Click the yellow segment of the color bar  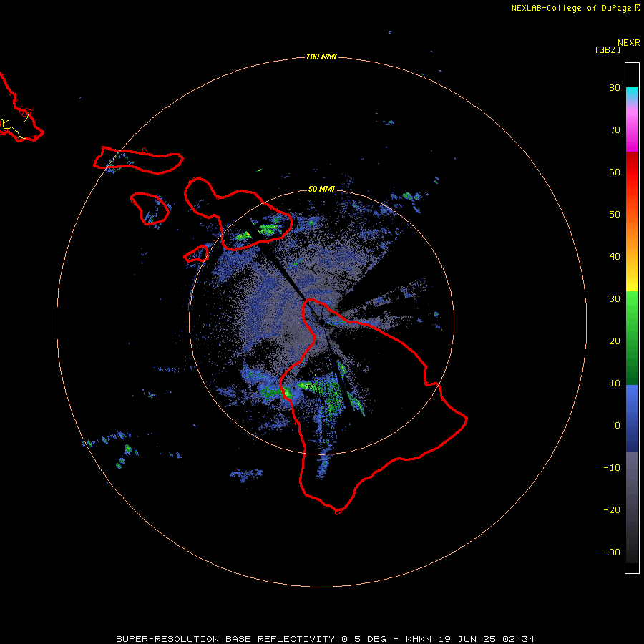point(632,283)
